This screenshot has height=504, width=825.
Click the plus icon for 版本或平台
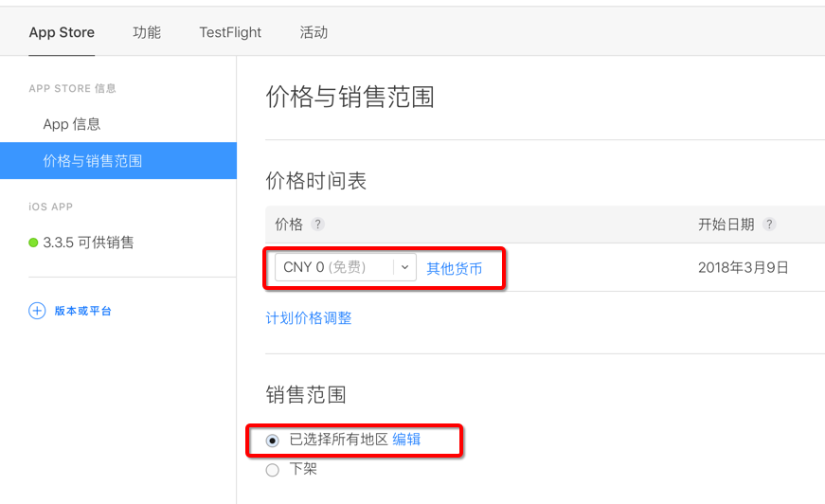37,311
